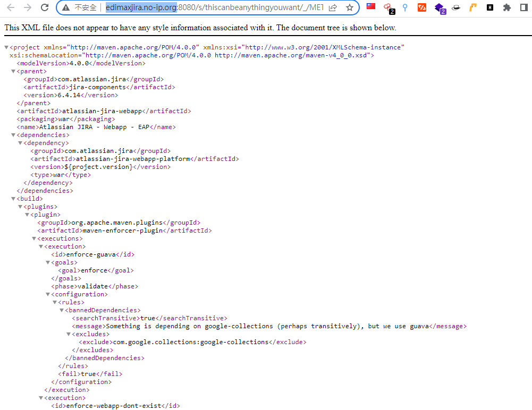Click the packaging war line
The image size is (532, 410).
[66, 119]
